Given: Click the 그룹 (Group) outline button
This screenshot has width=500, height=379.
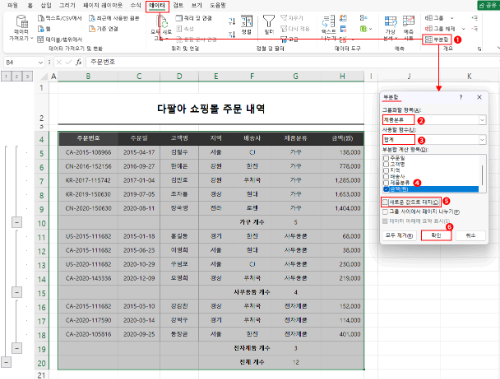Looking at the screenshot, I should pos(434,18).
